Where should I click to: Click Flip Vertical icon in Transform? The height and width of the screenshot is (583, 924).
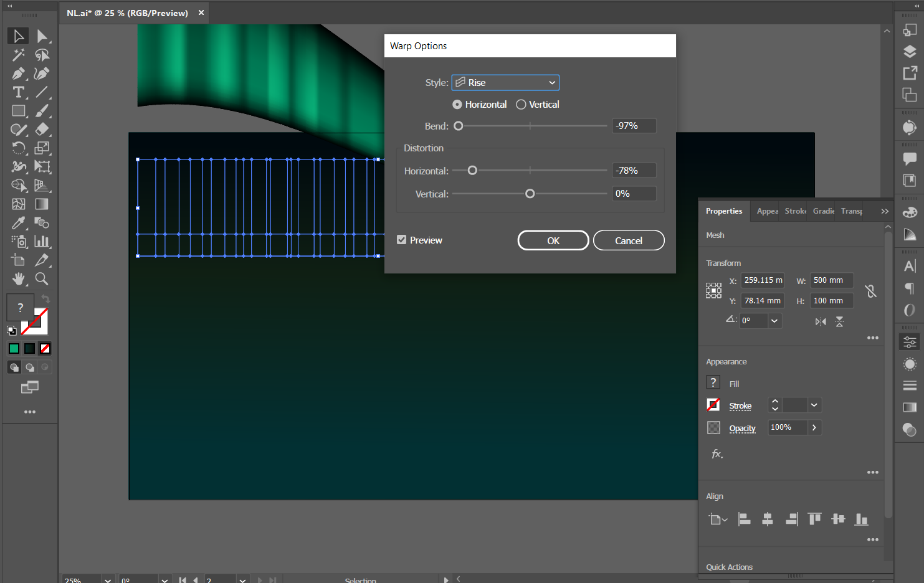coord(839,321)
